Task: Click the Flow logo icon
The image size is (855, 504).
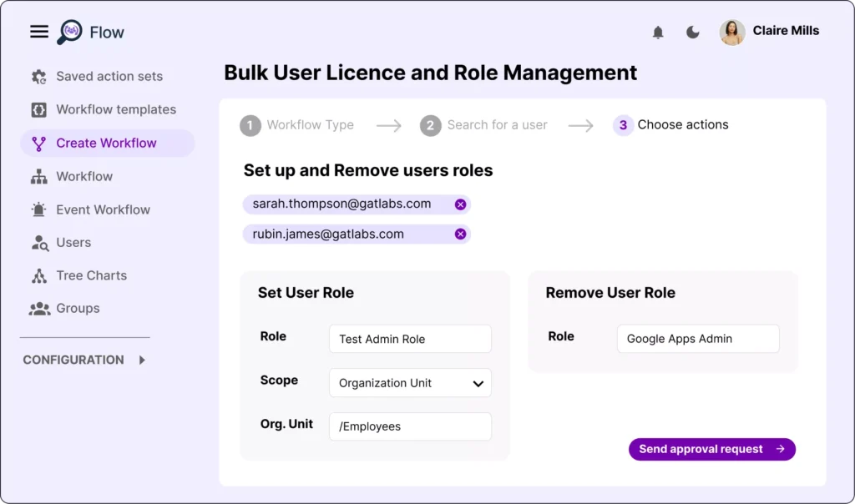Action: (x=69, y=33)
